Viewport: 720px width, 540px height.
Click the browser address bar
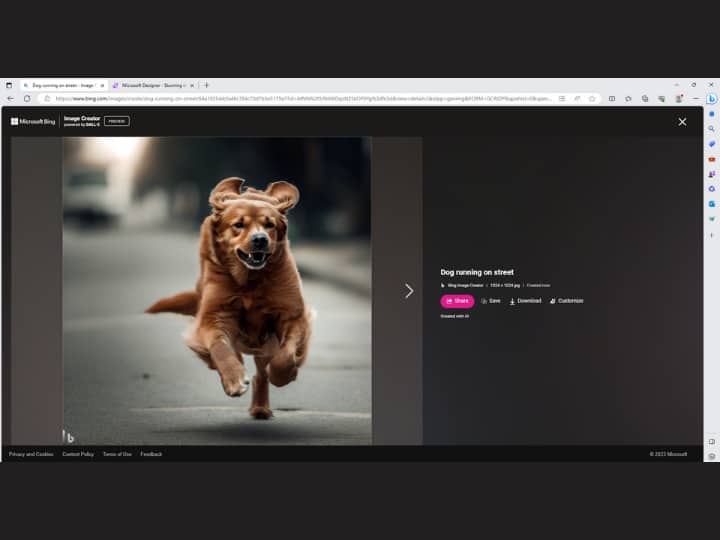point(300,99)
